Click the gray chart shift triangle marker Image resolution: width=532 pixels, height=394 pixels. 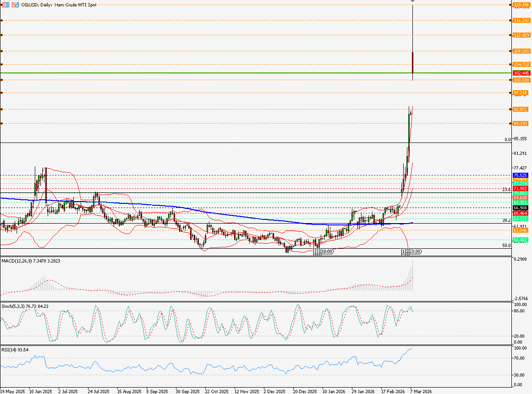pos(413,2)
